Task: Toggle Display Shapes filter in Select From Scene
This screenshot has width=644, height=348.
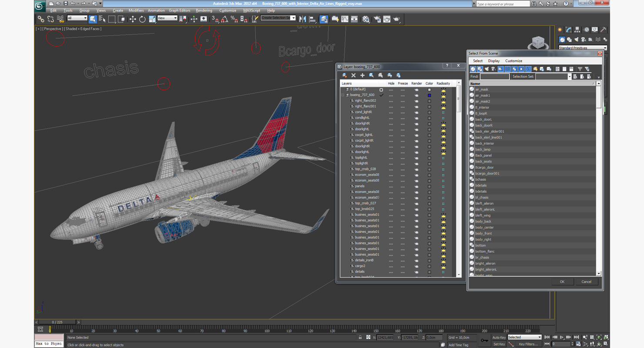Action: coord(480,69)
